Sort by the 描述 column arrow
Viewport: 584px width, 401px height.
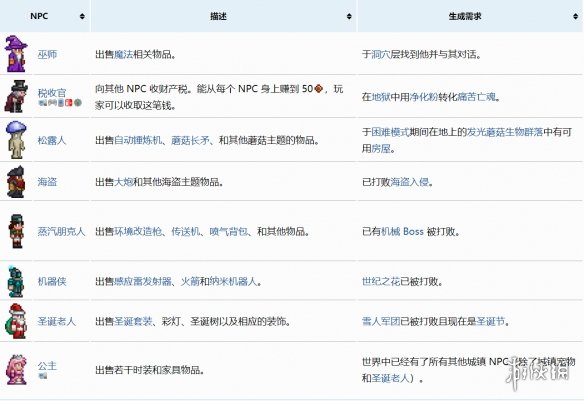(x=349, y=16)
